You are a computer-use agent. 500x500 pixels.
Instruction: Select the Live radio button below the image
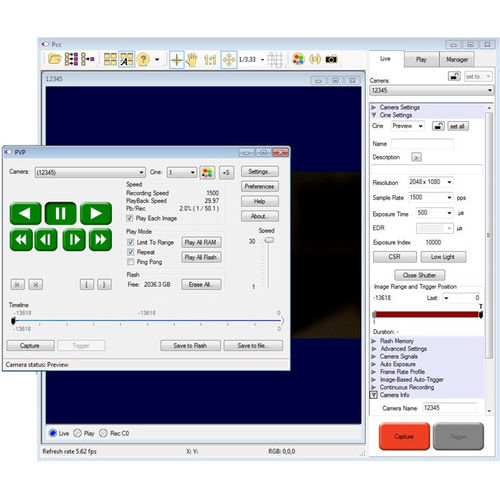click(53, 433)
